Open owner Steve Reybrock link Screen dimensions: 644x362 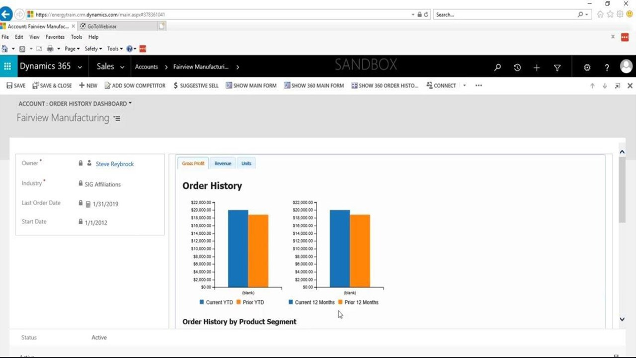[x=115, y=164]
